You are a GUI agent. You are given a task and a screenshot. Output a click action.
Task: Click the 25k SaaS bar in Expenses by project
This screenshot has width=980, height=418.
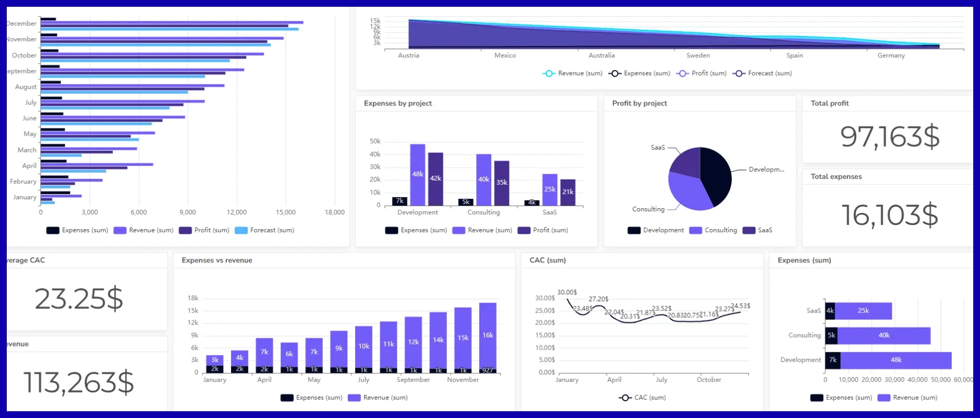pos(550,189)
